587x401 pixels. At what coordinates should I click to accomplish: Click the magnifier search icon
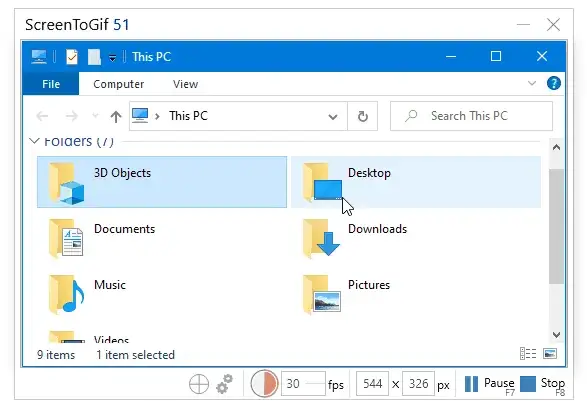click(411, 116)
